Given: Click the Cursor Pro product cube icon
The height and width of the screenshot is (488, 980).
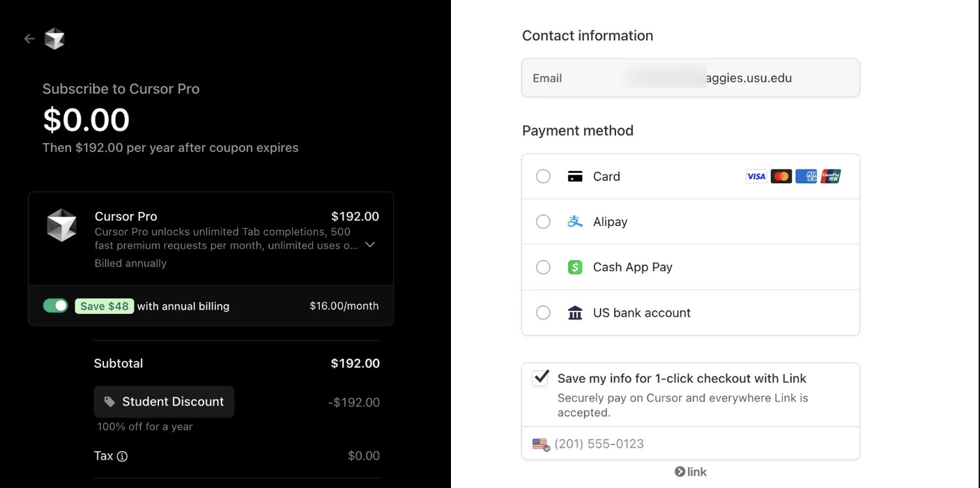Looking at the screenshot, I should 61,225.
